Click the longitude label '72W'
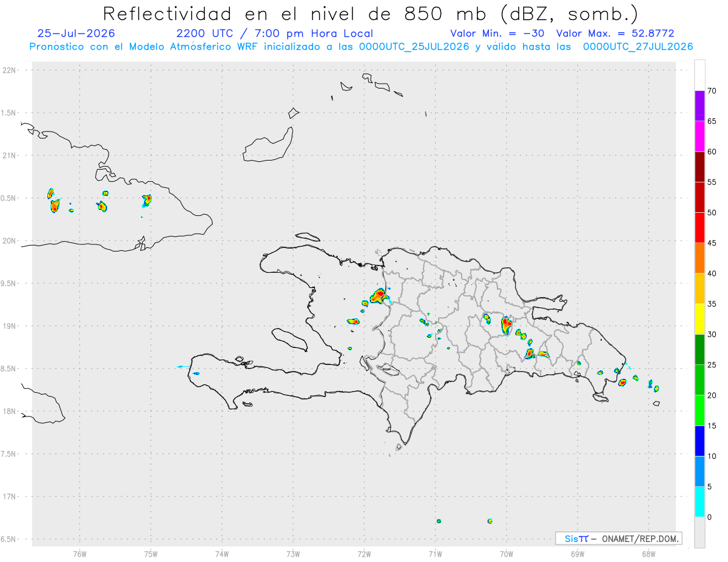Screen dimensions: 728x562 click(364, 554)
